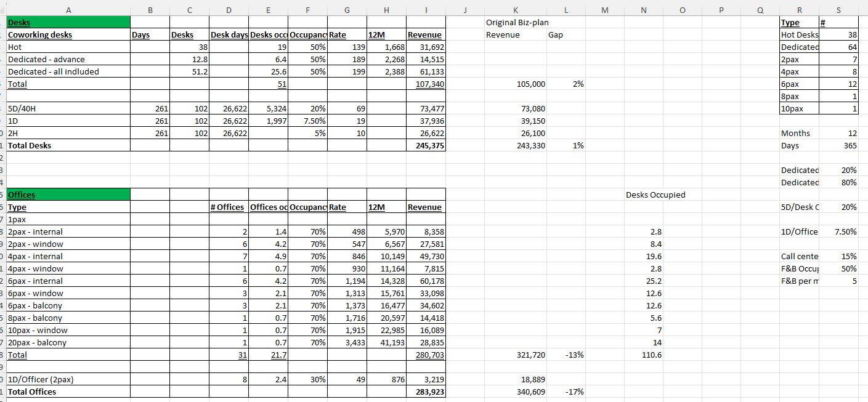The height and width of the screenshot is (402, 868).
Task: Select the Hot Desks type cell
Action: pyautogui.click(x=799, y=34)
